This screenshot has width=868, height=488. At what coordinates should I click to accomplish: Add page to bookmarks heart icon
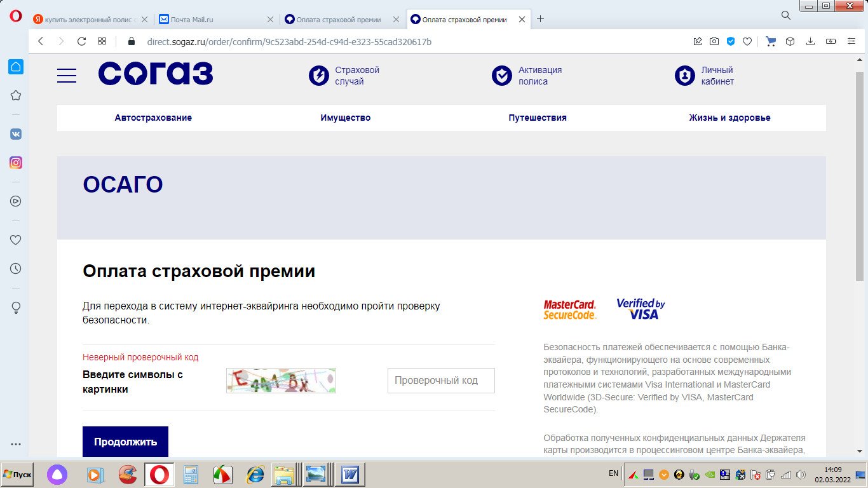tap(747, 41)
